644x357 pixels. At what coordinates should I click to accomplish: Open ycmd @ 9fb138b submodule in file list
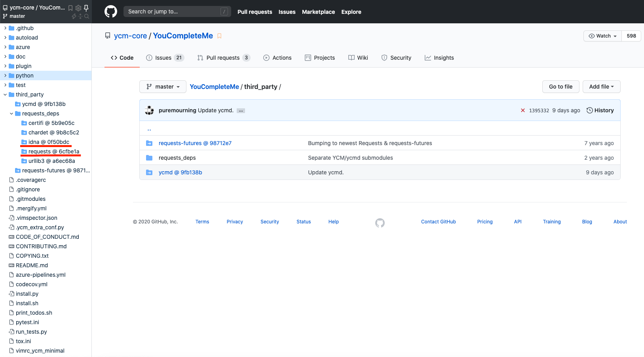click(180, 172)
